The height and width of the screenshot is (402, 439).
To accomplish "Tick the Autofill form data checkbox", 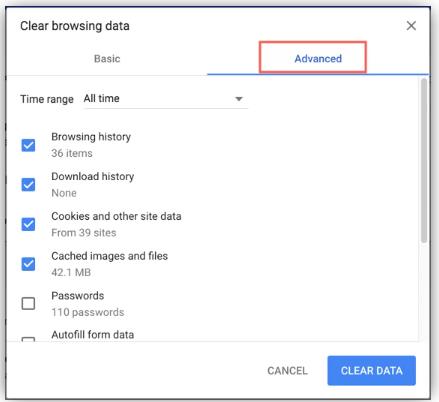I will click(x=28, y=339).
